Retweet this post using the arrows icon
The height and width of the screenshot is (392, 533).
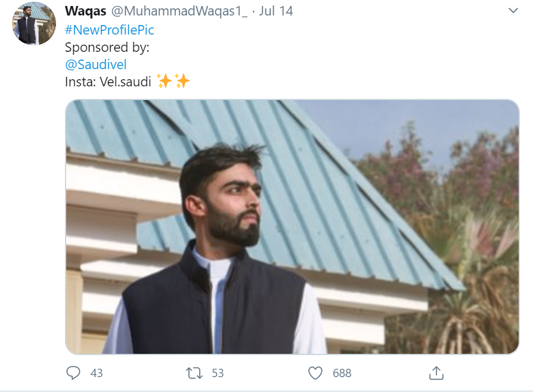194,373
